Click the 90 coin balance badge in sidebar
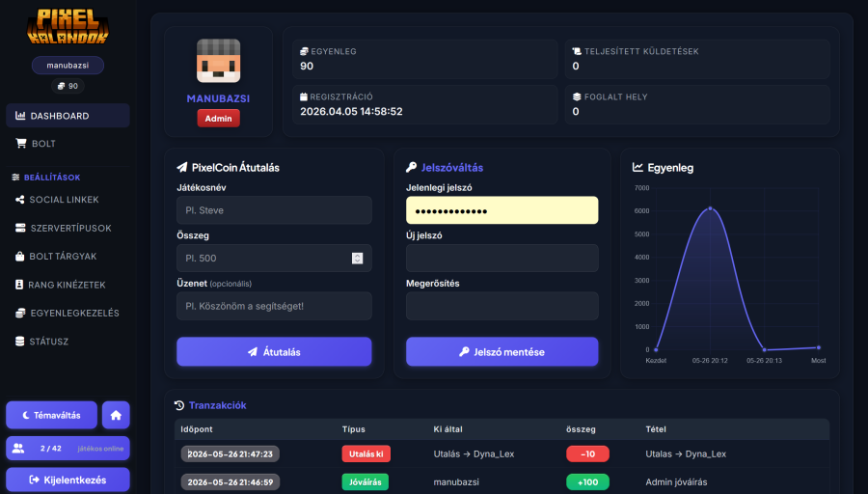 click(x=68, y=86)
